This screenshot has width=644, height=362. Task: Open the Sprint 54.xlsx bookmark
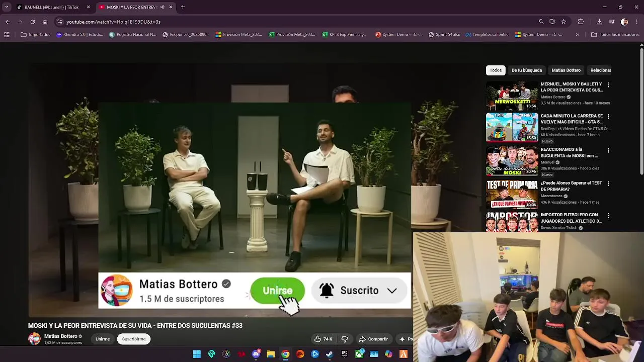point(444,35)
